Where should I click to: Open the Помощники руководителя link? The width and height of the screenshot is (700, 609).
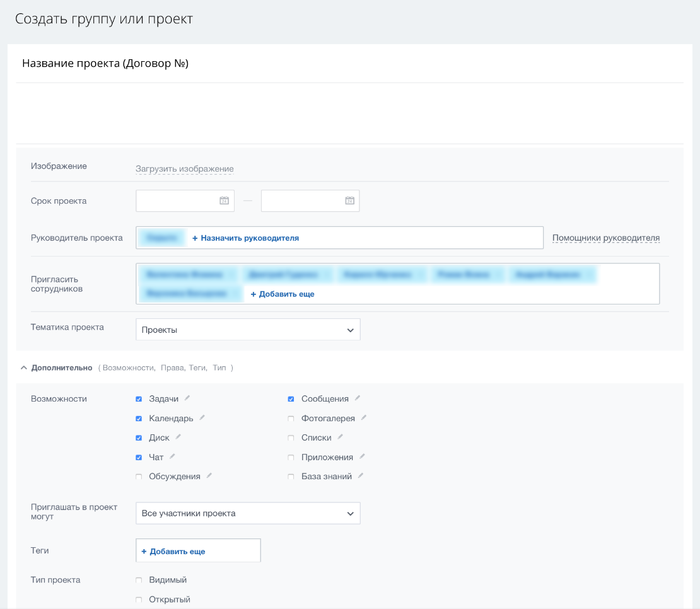coord(606,238)
